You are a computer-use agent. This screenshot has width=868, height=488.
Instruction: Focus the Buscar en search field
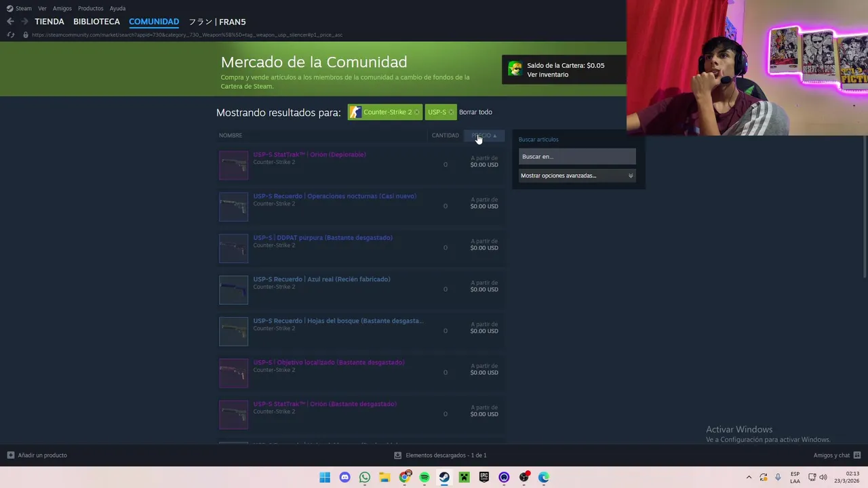[x=577, y=157]
